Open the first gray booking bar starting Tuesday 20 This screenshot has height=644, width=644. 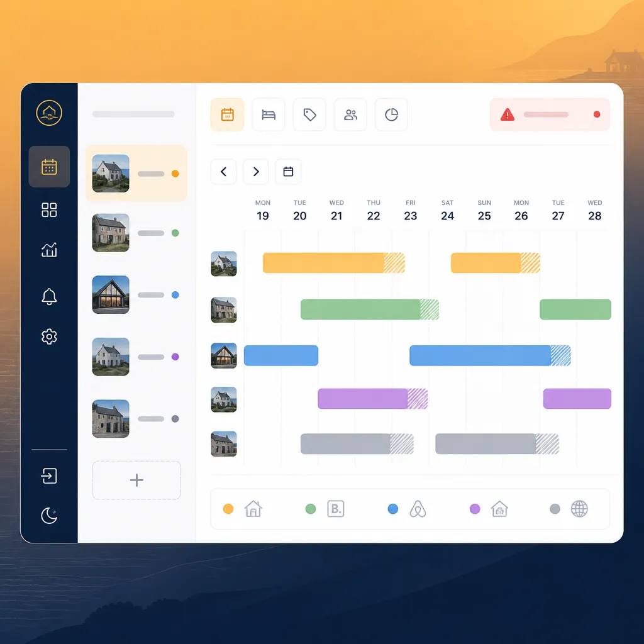coord(357,443)
